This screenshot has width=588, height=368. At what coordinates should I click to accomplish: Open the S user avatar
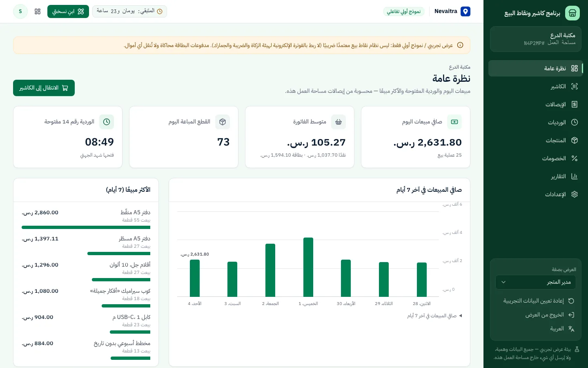[x=20, y=11]
